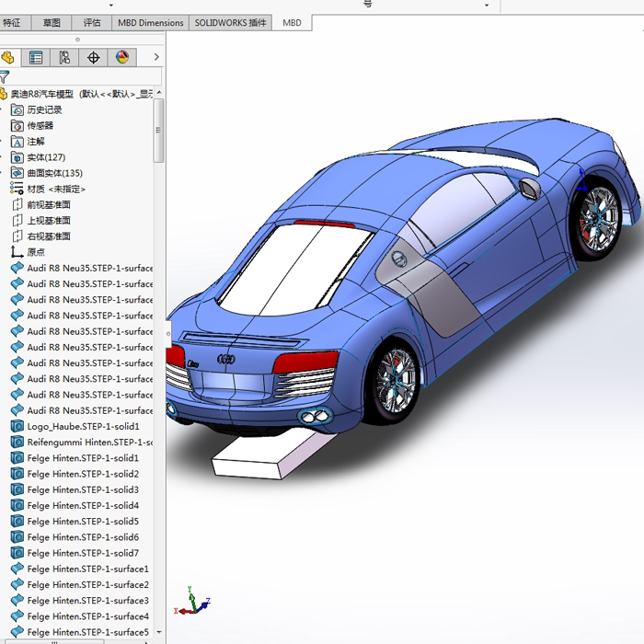Open the ConfigurationManager tab icon
Viewport: 644px width, 644px height.
pyautogui.click(x=64, y=57)
